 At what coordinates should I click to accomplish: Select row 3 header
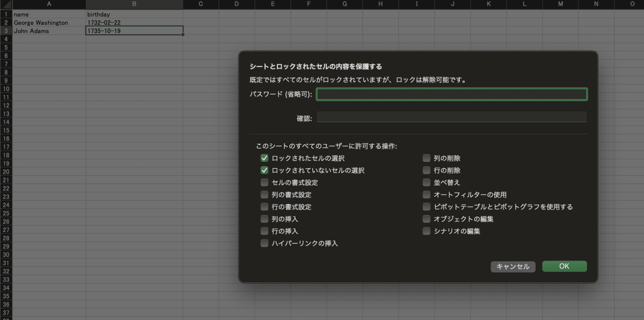point(6,31)
